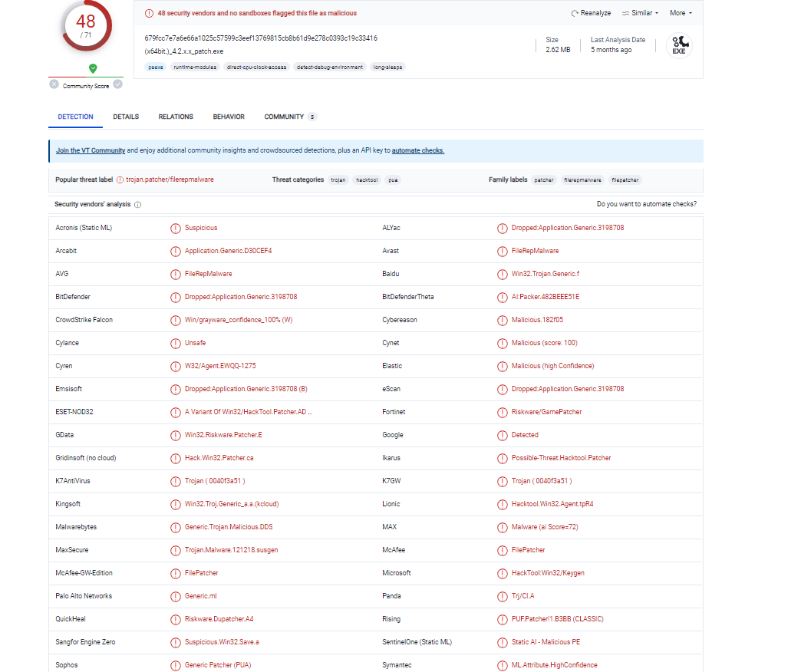
Task: Click the (x64bit.)_4.2.x.x_patch.exe file name
Action: 184,51
